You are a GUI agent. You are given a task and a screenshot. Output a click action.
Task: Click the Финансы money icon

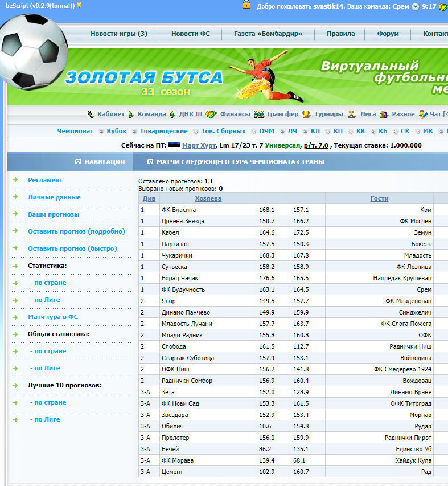click(211, 115)
